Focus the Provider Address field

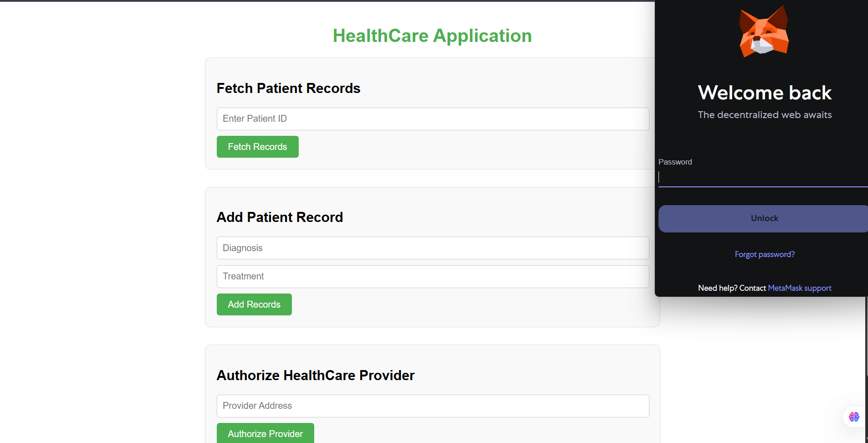coord(433,406)
